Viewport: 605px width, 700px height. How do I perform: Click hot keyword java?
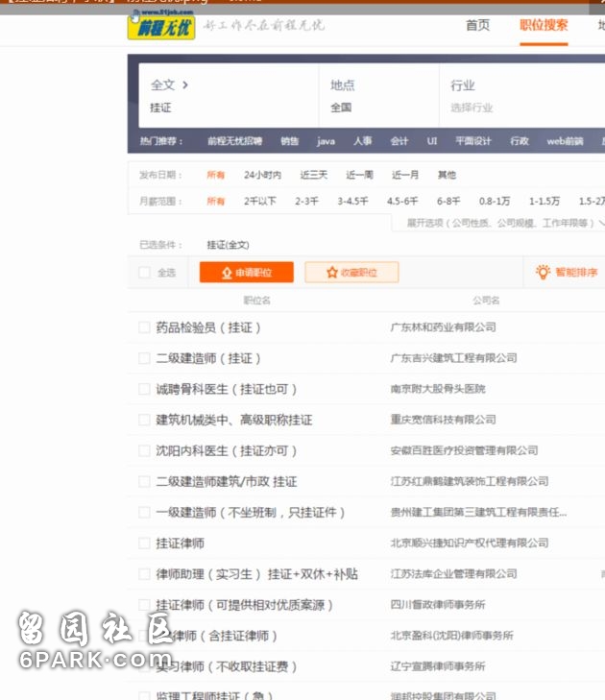tap(326, 141)
